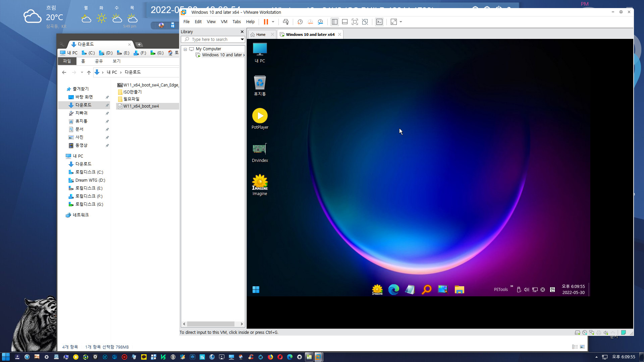644x362 pixels.
Task: Click the 내 PC desktop icon in VM
Action: [x=260, y=53]
